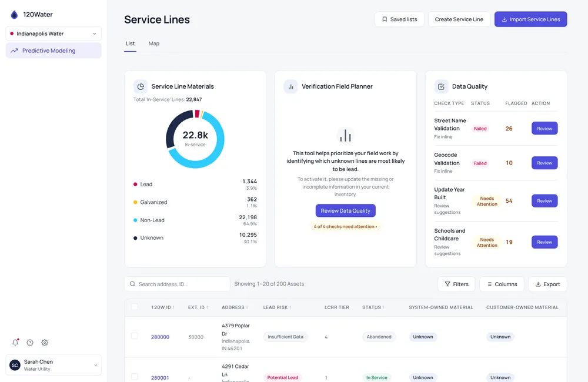This screenshot has width=588, height=382.
Task: Click the Failed status for Geocode Validation
Action: (x=480, y=163)
